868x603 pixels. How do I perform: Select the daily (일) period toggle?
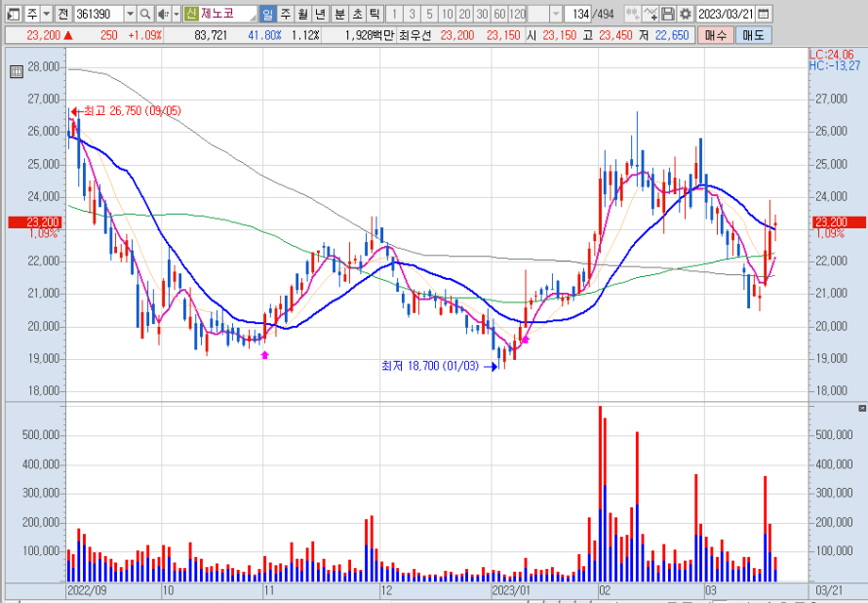point(268,15)
